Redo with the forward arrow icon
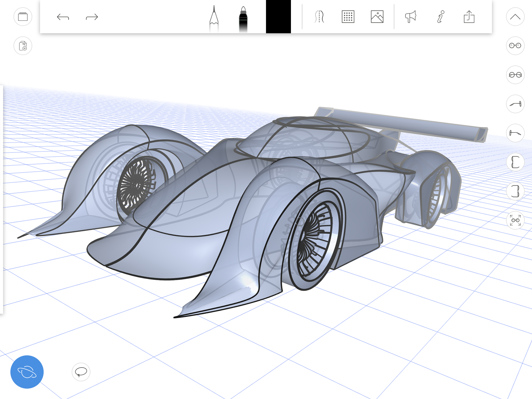Image resolution: width=532 pixels, height=399 pixels. click(92, 17)
